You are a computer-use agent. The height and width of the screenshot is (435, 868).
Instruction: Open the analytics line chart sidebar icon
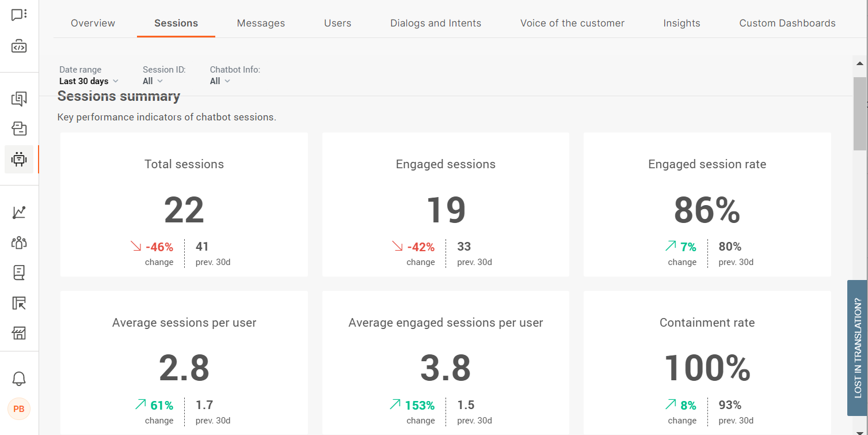[19, 213]
